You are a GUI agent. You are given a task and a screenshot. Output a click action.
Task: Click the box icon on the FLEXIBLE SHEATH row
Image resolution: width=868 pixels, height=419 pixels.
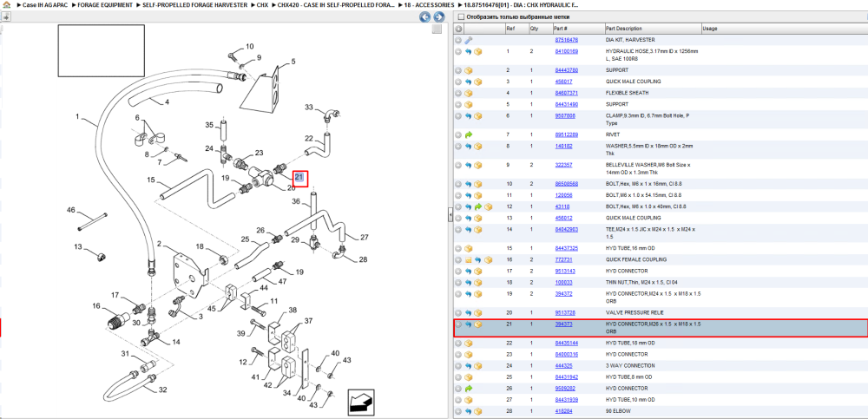click(469, 93)
